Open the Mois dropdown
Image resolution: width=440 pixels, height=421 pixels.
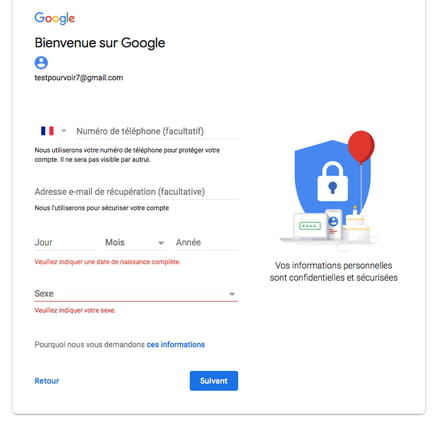click(x=136, y=242)
